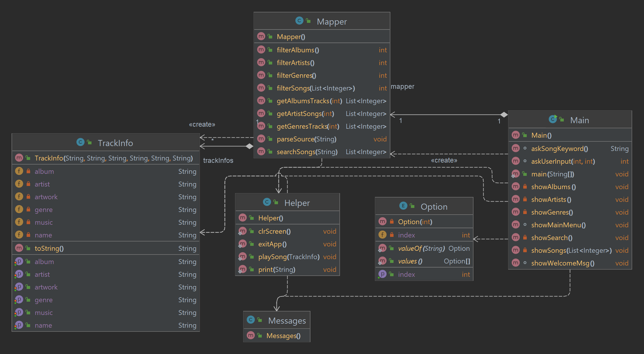This screenshot has height=354, width=644.
Task: Click the lock icon beside TrackInfo's album field
Action: point(28,171)
